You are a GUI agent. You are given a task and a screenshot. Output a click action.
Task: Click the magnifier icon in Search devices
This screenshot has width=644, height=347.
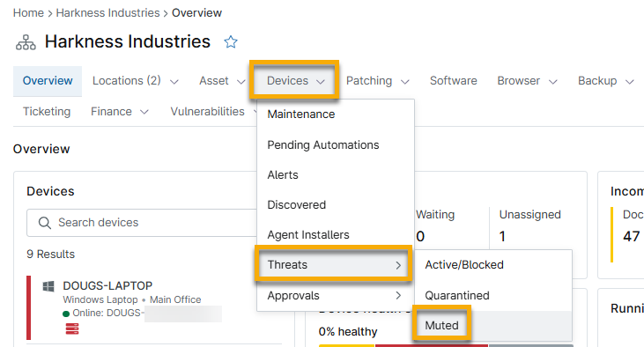coord(44,223)
